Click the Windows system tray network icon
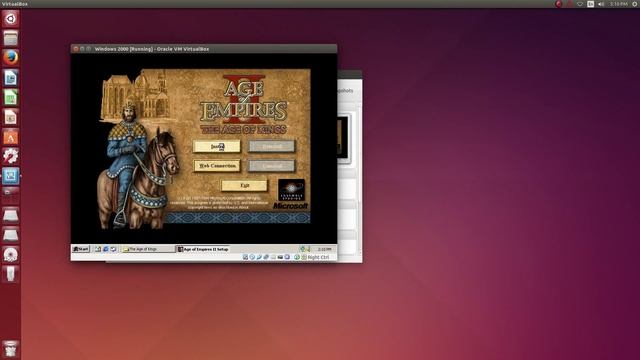Image resolution: width=640 pixels, height=360 pixels. (x=302, y=249)
